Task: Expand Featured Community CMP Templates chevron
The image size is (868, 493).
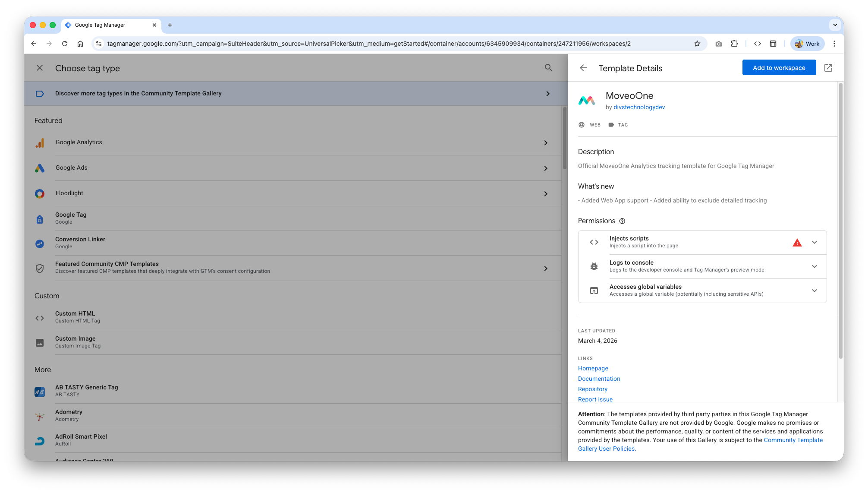Action: pyautogui.click(x=546, y=269)
